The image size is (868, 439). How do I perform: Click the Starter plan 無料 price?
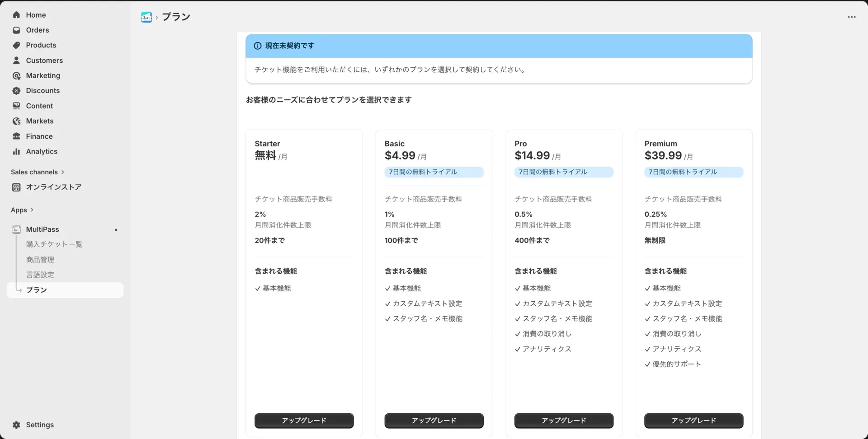[x=265, y=156]
